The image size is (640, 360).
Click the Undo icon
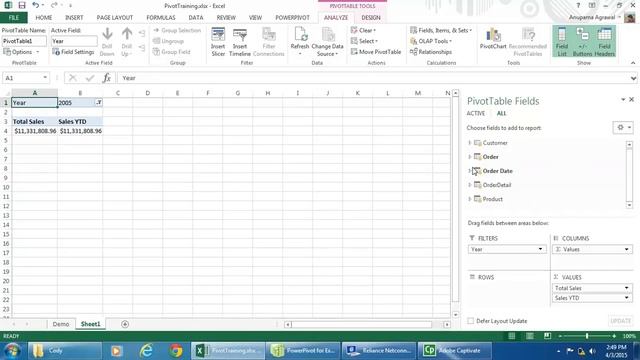36,5
